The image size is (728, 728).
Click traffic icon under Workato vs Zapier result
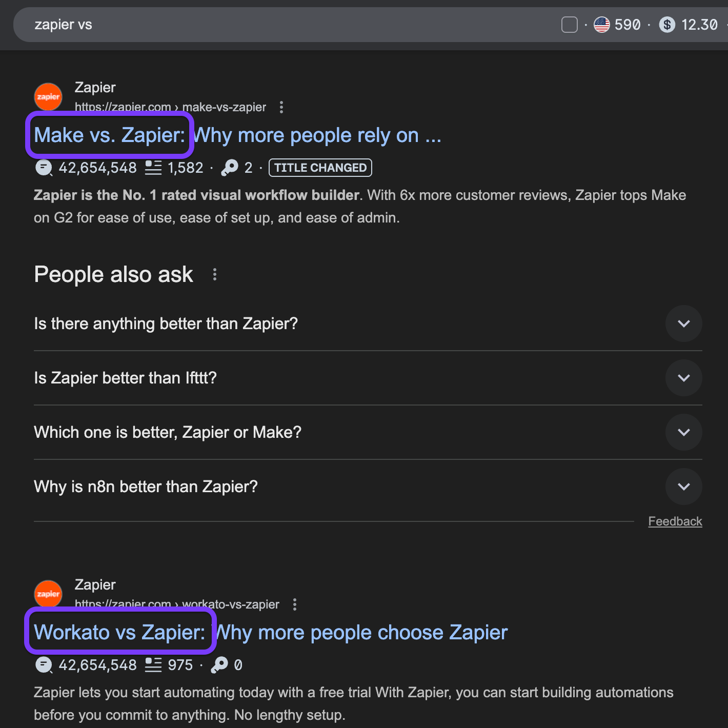44,665
